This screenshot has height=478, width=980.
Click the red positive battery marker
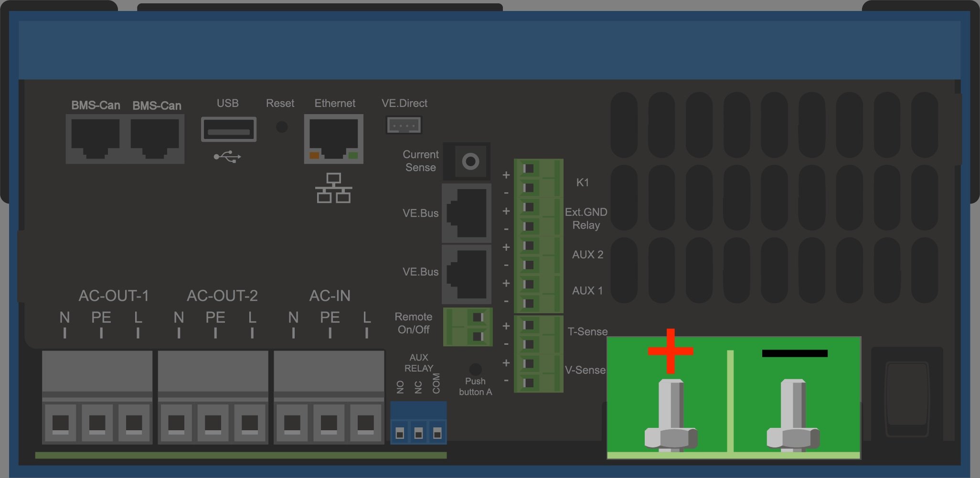(671, 351)
